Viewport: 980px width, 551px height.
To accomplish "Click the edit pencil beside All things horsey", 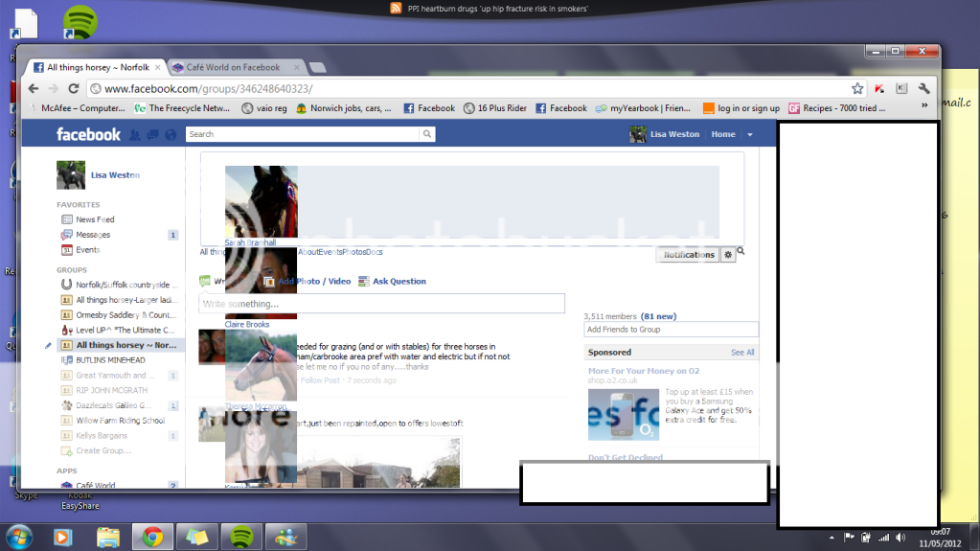I will tap(48, 345).
